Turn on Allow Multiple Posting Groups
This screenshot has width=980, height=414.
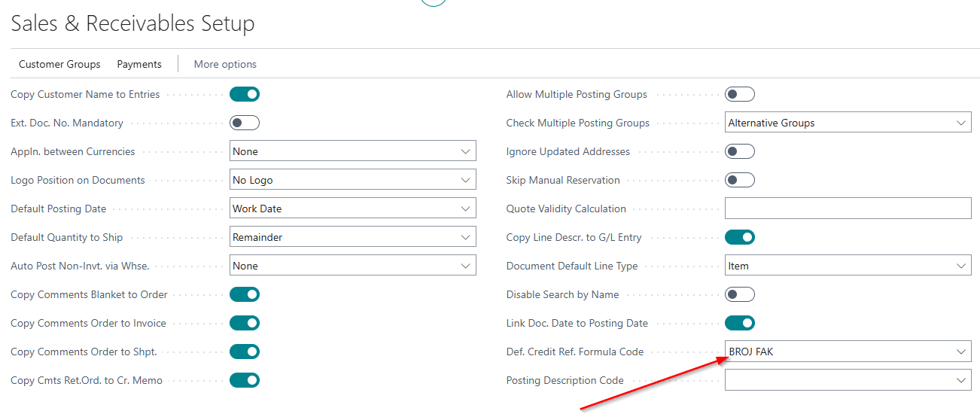click(x=739, y=94)
